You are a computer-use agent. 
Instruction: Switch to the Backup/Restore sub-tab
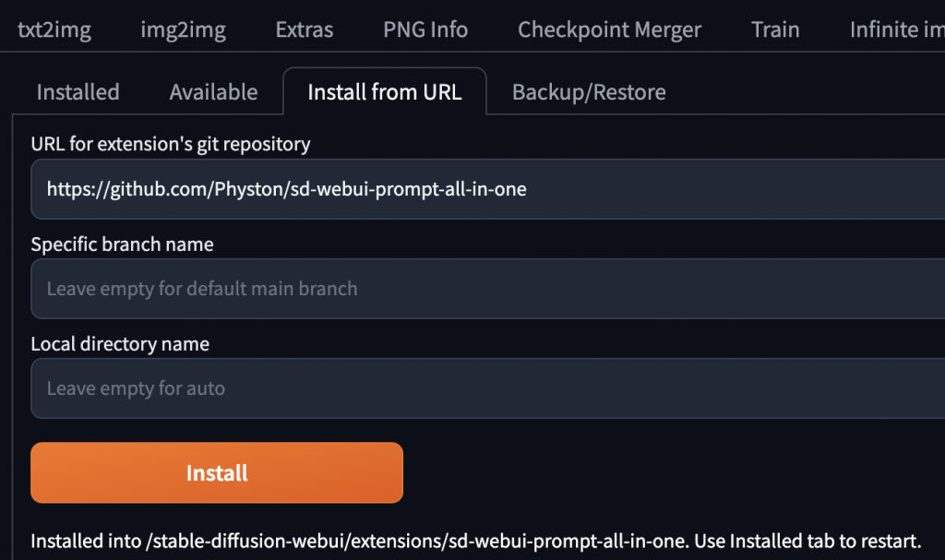point(589,92)
